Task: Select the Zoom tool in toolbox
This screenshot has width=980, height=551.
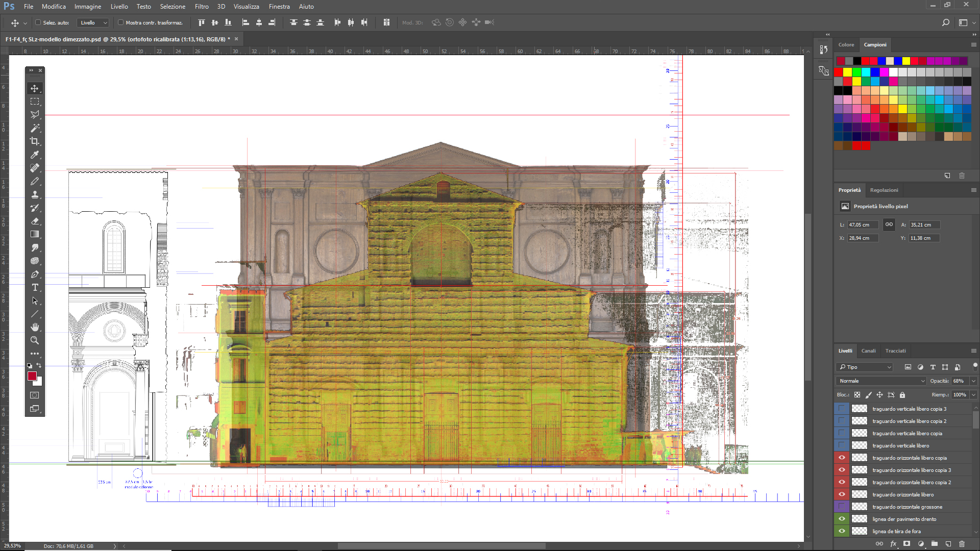Action: pyautogui.click(x=35, y=340)
